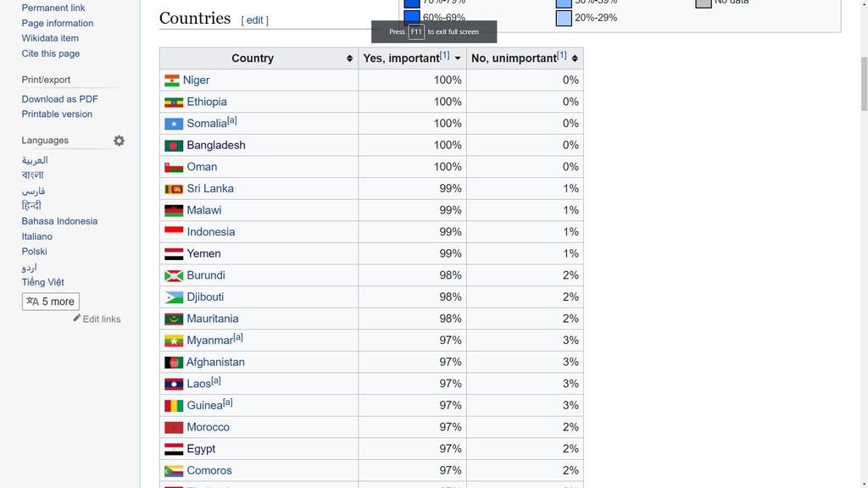Open the Ethiopia article link
The height and width of the screenshot is (488, 868).
207,102
